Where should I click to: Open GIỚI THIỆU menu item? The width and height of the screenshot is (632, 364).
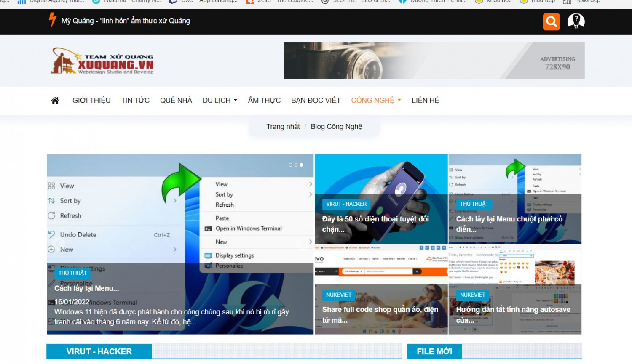point(91,101)
